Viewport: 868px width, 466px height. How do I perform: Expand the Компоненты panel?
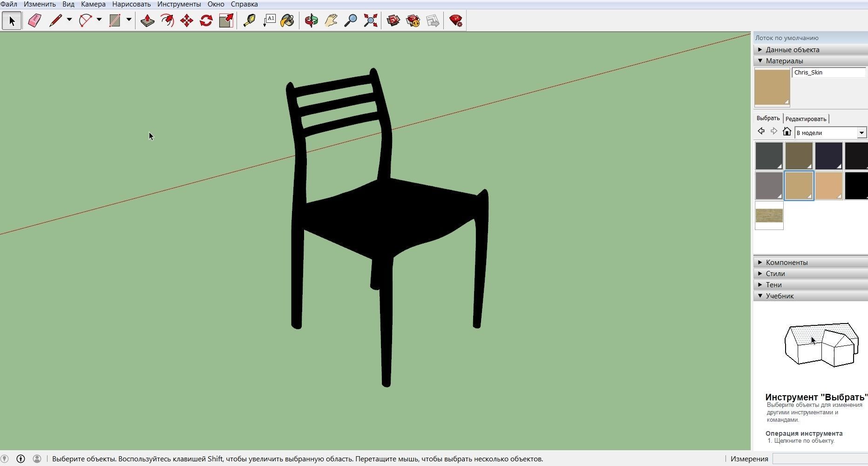coord(810,263)
